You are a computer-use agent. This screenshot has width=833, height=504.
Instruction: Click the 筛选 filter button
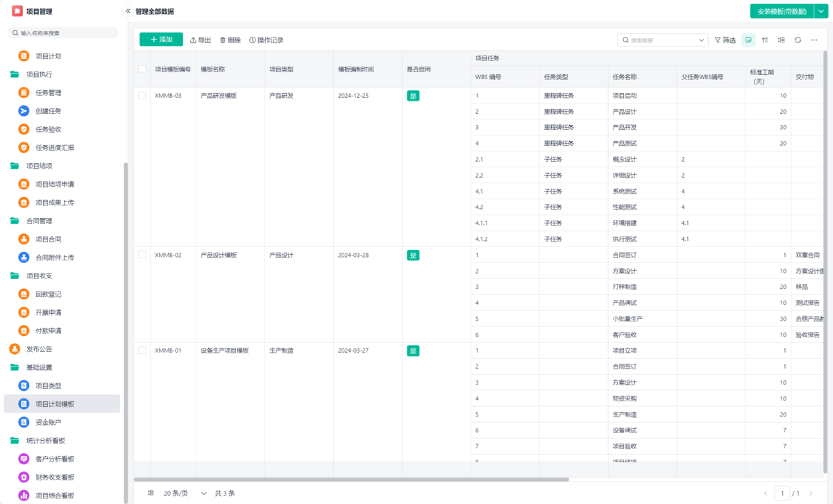[725, 40]
